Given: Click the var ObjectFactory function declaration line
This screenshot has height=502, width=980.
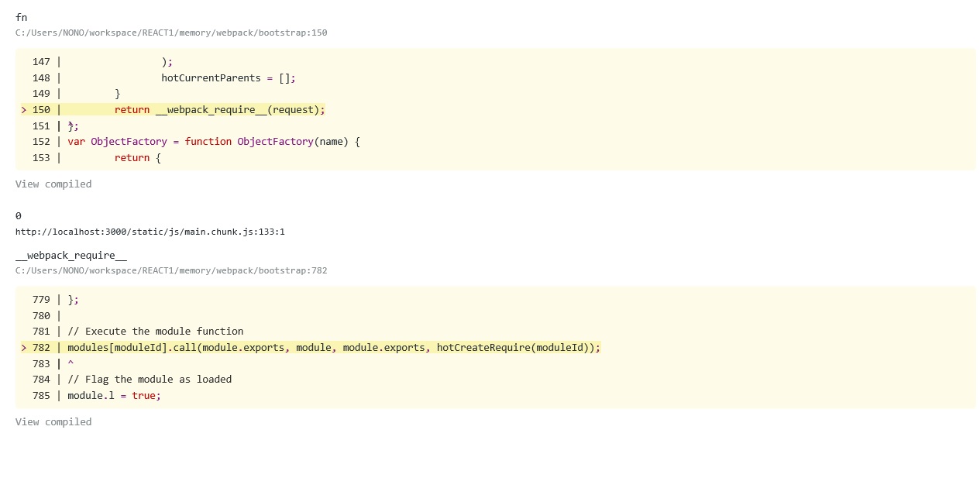Looking at the screenshot, I should (x=213, y=142).
